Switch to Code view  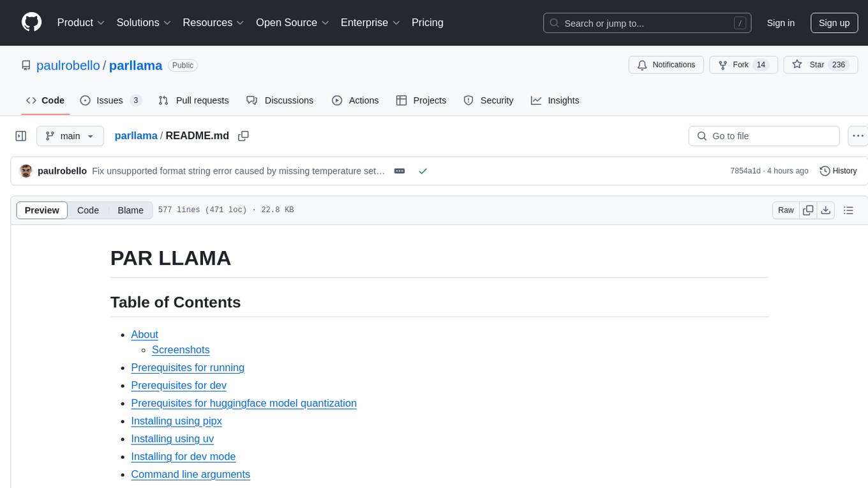(x=88, y=210)
